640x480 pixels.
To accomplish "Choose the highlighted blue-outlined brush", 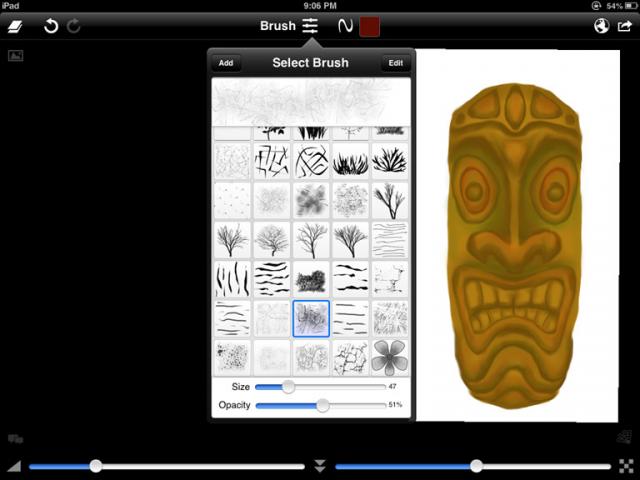I will click(311, 318).
